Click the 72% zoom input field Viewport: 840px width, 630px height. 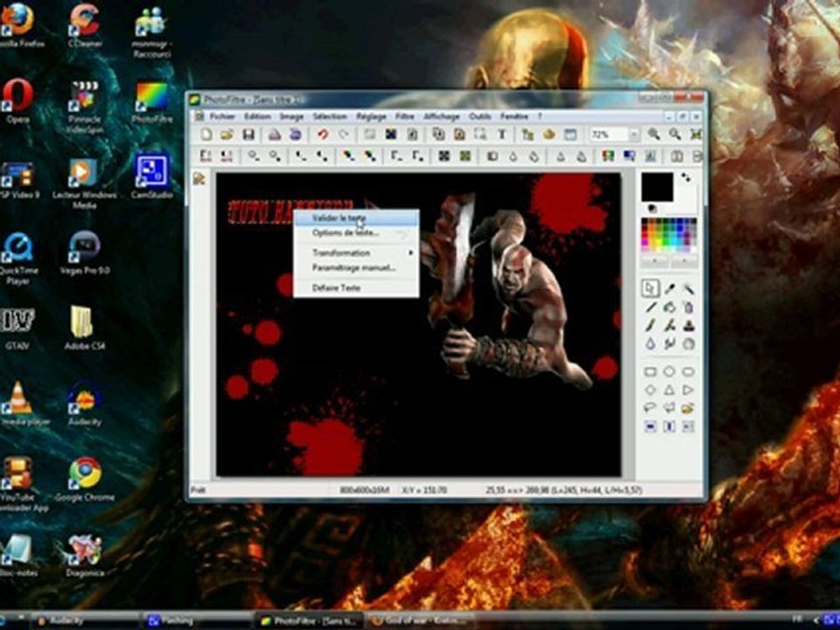click(609, 135)
